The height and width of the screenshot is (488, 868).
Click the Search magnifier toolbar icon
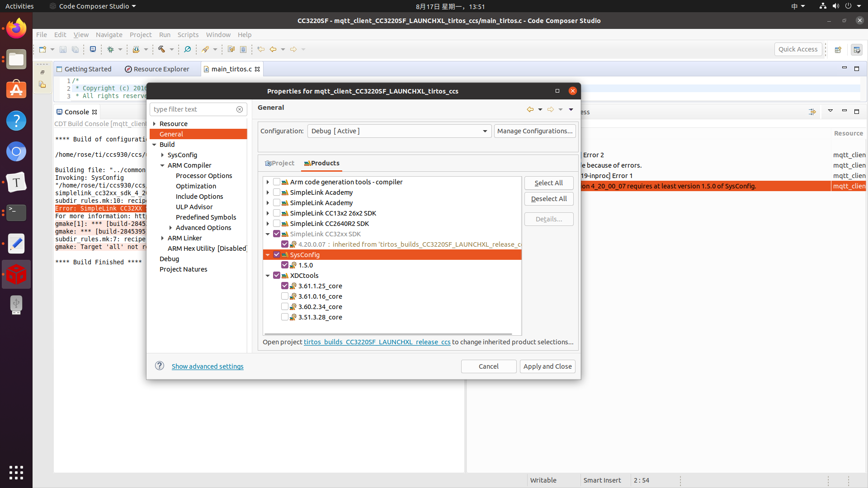pyautogui.click(x=187, y=49)
